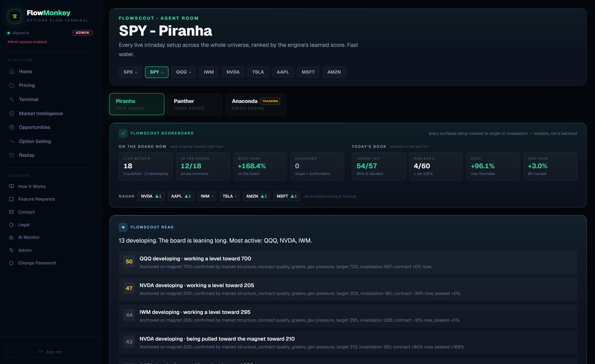
Task: Click the Sign out button
Action: (50, 352)
